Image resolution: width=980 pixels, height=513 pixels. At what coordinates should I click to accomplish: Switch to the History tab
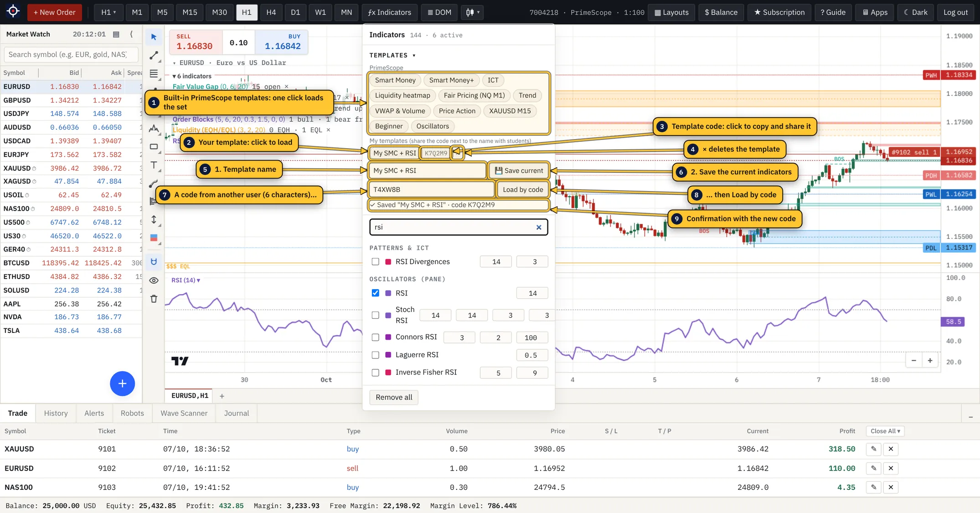(x=56, y=413)
